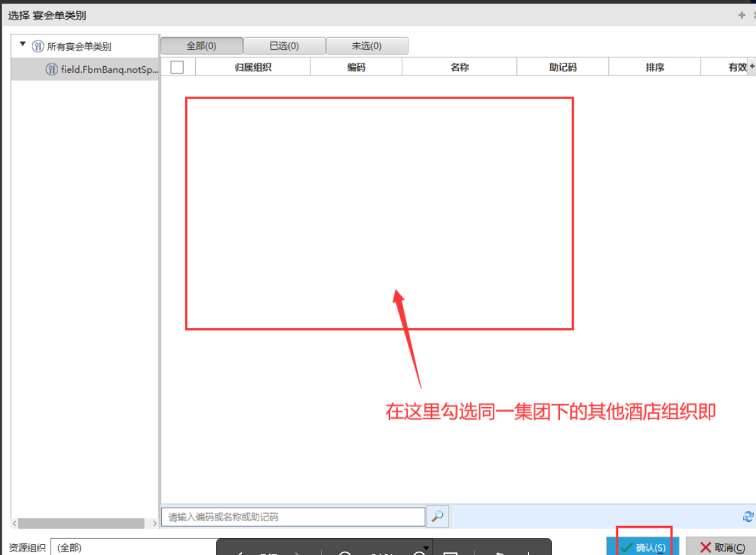756x555 pixels.
Task: Open the 资源组织 dropdown
Action: click(x=426, y=547)
